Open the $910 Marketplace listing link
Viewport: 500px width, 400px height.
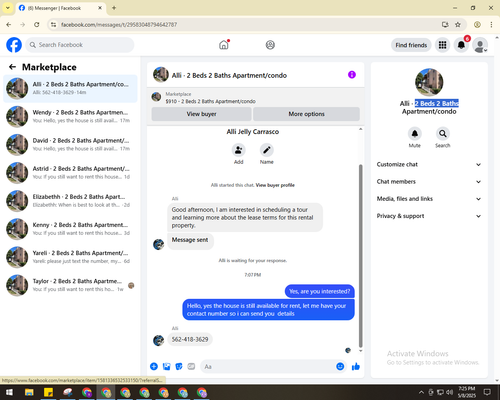[x=210, y=101]
